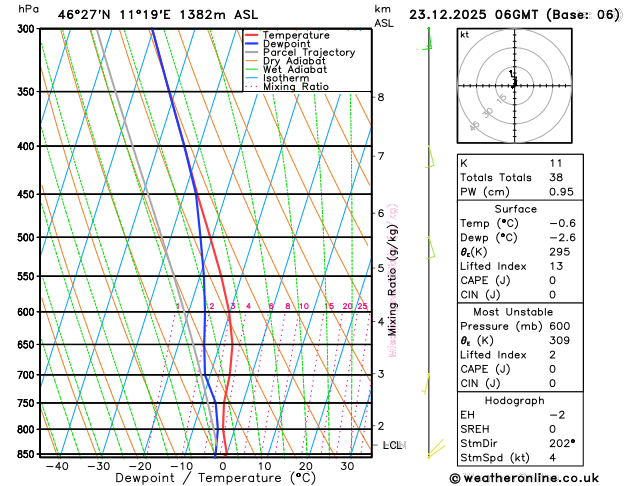Select the 'Dry Adiabat' legend entry
Screen dimensions: 629x486
coord(294,61)
